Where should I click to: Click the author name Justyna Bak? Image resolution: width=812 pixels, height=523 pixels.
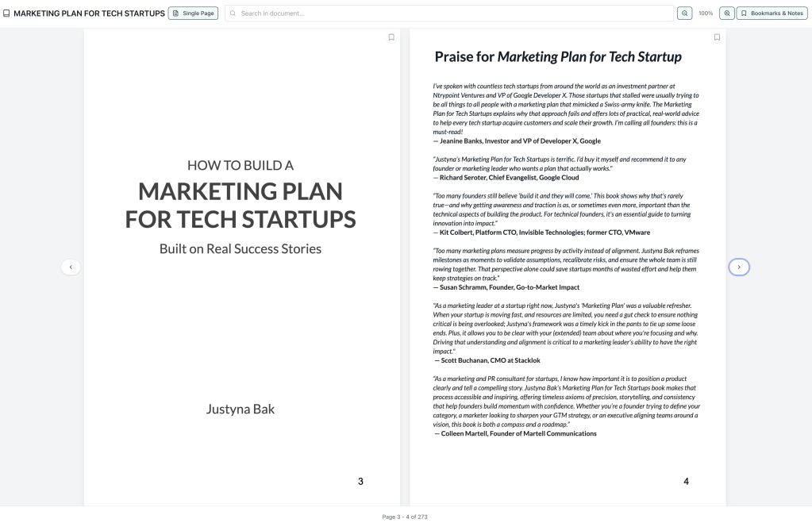pyautogui.click(x=241, y=410)
